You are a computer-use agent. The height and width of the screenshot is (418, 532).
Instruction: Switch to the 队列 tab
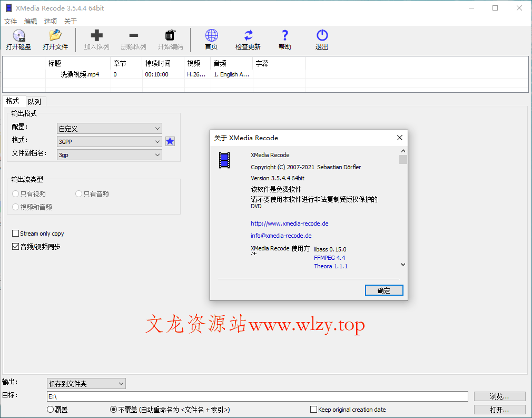point(35,101)
